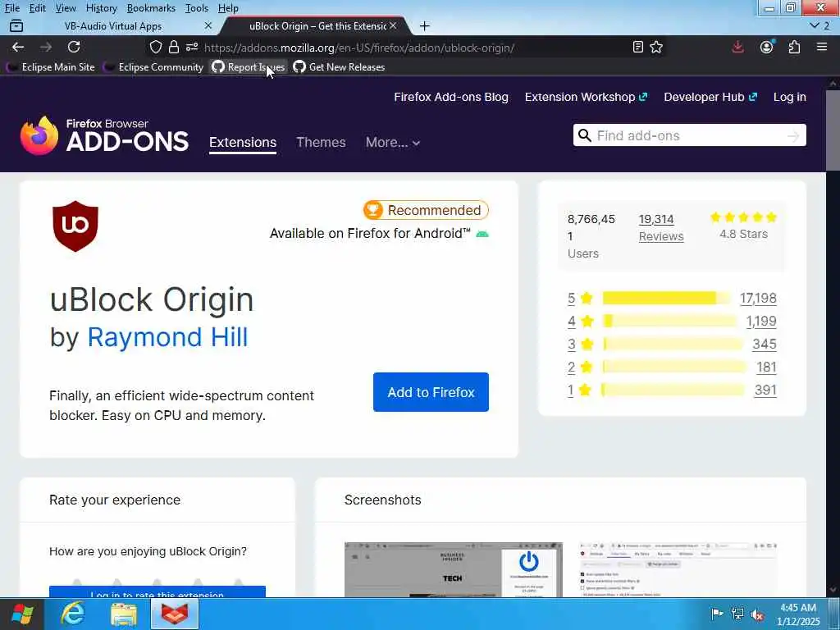Switch to VB-Audio Virtual Apps tab

click(113, 25)
